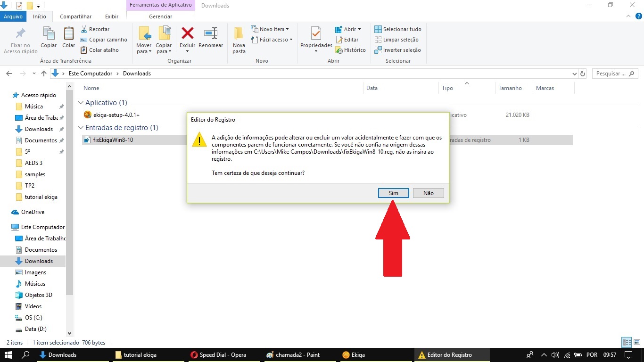Open the Compartilhar ribbon tab
Screen dimensions: 644x362
pos(75,16)
